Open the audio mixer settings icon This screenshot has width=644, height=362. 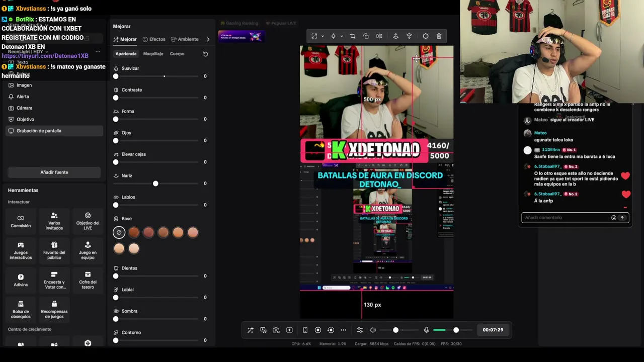360,330
